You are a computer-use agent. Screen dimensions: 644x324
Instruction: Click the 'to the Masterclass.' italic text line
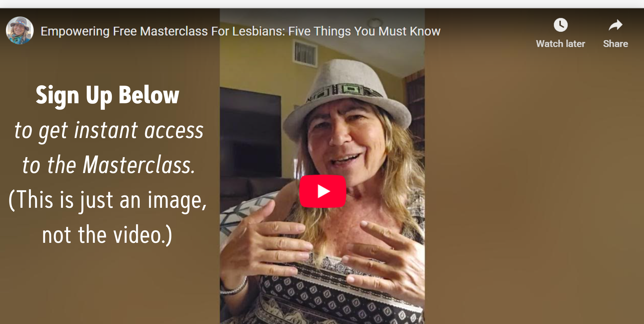click(x=109, y=165)
